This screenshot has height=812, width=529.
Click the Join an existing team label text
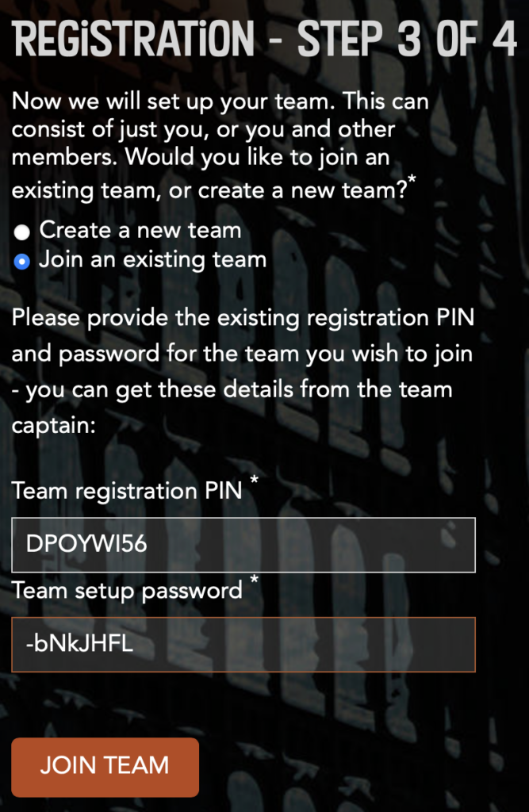(153, 260)
